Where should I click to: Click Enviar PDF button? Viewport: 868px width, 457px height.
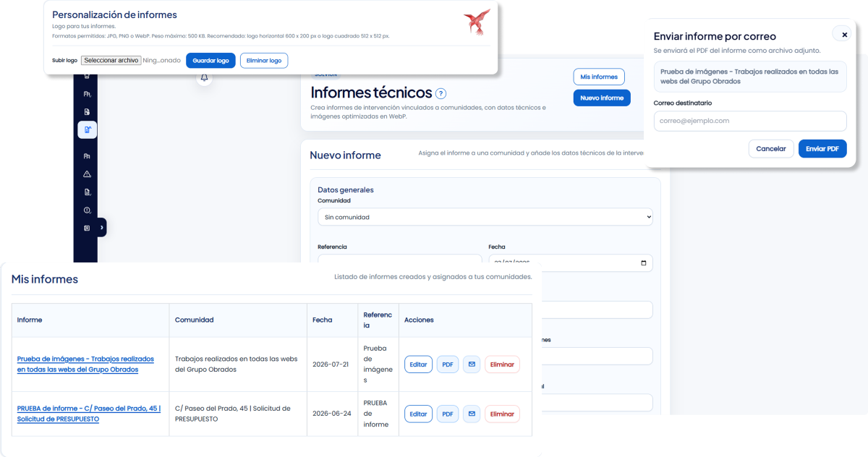[x=822, y=148]
